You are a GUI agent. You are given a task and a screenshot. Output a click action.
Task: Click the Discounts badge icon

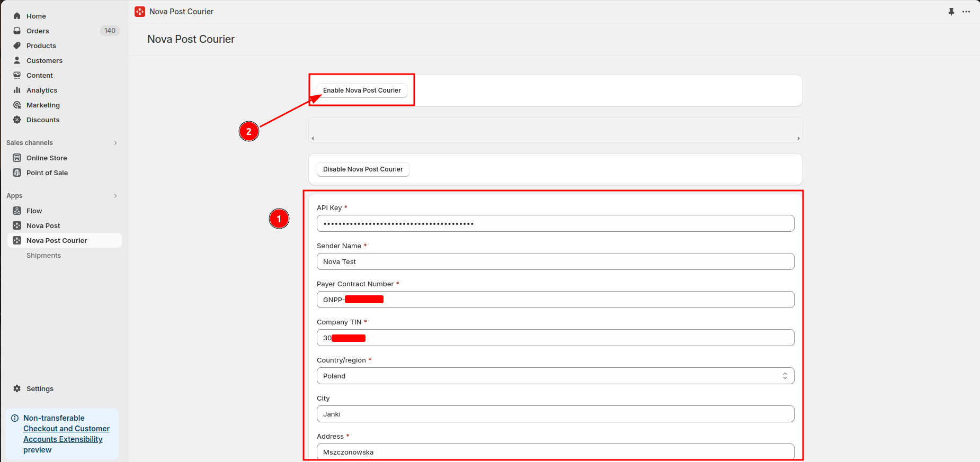click(x=17, y=120)
